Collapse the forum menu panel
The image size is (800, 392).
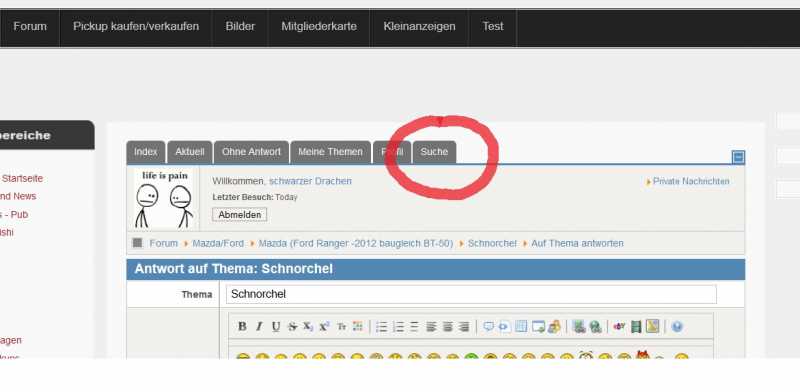(x=738, y=157)
